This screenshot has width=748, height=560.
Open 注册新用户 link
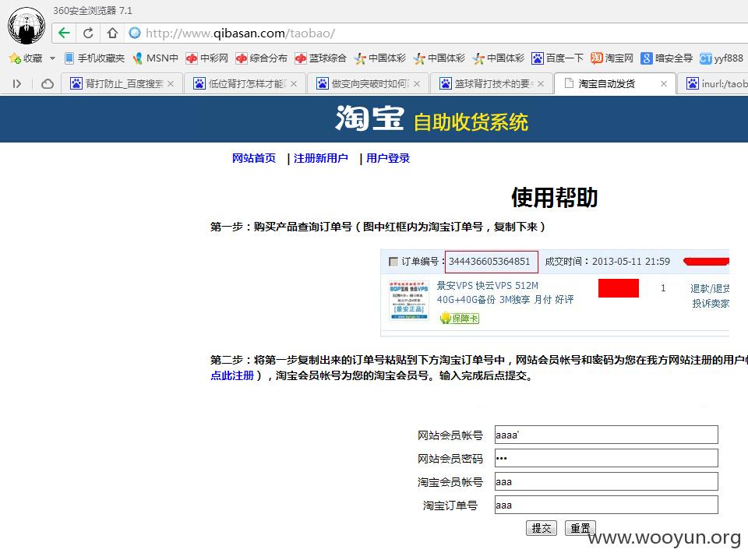[320, 158]
